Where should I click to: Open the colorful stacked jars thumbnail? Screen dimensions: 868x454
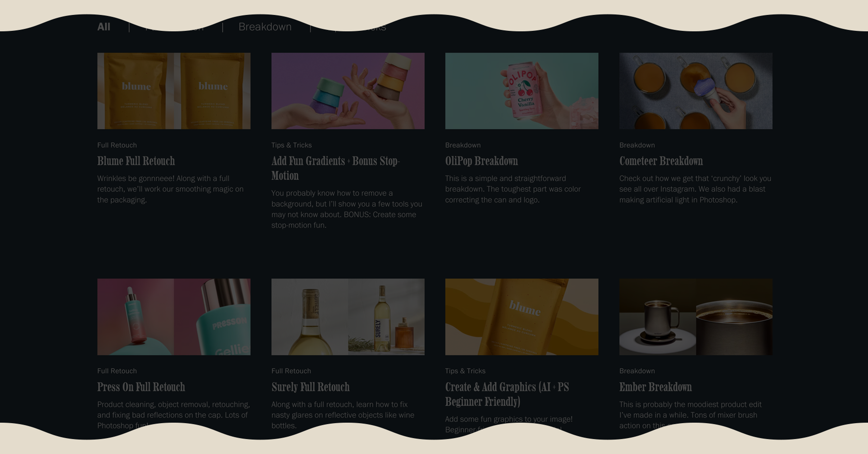click(348, 91)
